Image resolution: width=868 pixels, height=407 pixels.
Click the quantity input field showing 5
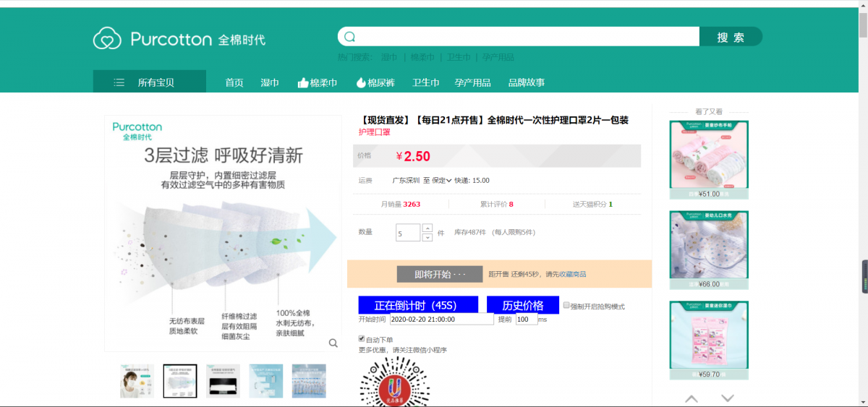click(408, 232)
